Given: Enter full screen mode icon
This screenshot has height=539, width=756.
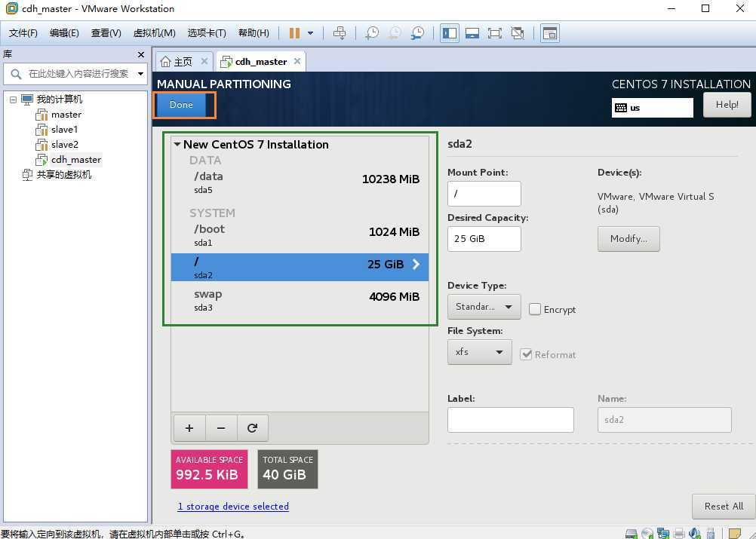Looking at the screenshot, I should (495, 32).
